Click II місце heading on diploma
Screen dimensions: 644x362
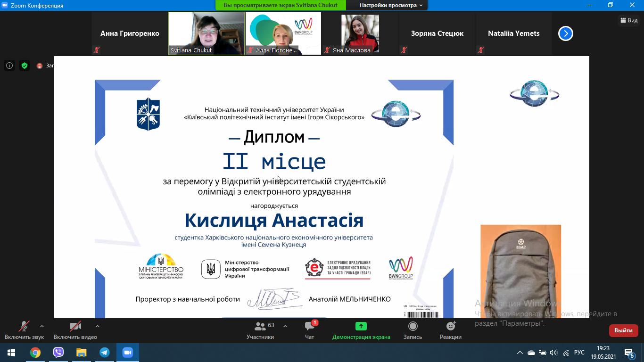point(274,162)
